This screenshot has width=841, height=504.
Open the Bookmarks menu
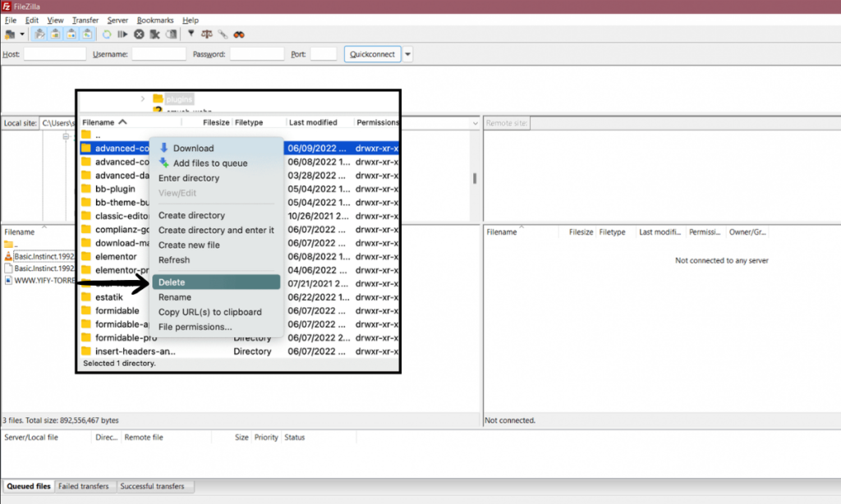[x=154, y=20]
